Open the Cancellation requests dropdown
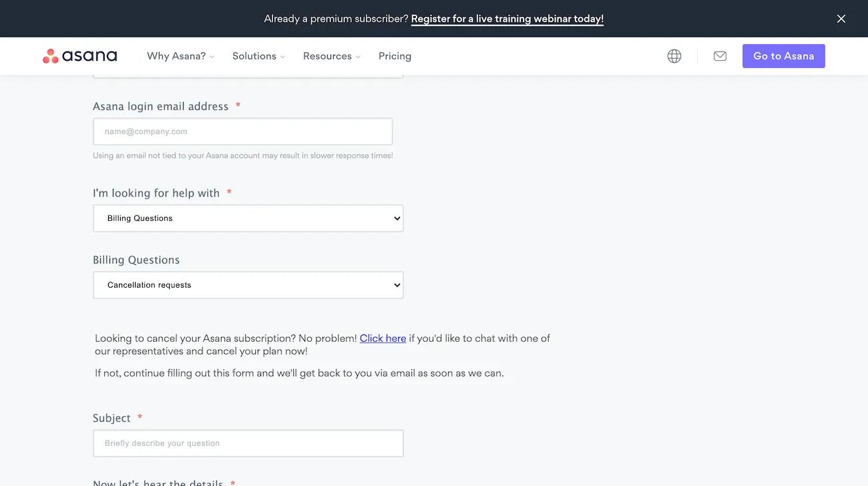The height and width of the screenshot is (486, 868). (x=248, y=284)
